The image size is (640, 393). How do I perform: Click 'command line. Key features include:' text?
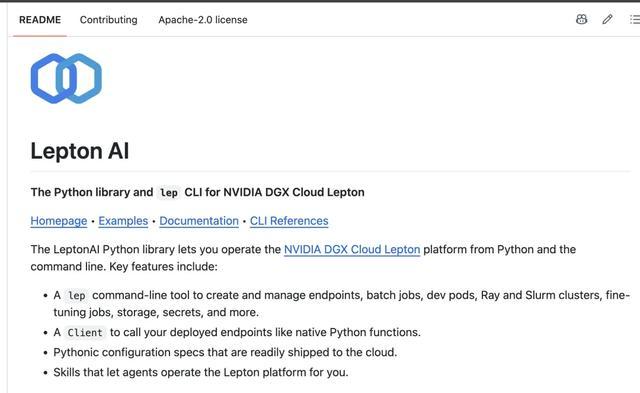coord(124,266)
